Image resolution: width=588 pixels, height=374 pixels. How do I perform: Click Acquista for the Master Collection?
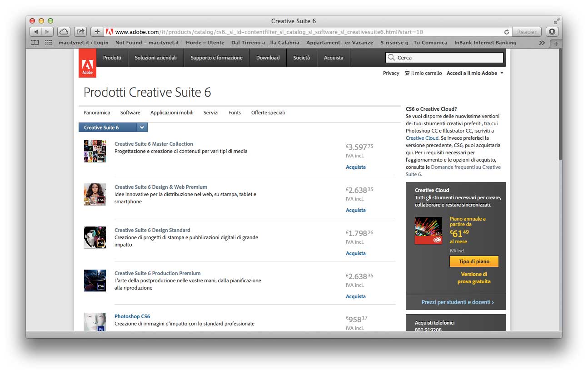[x=356, y=167]
